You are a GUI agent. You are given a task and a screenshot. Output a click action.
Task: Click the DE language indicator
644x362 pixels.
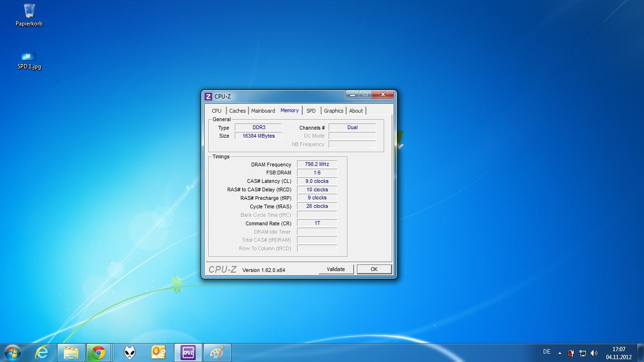pyautogui.click(x=546, y=352)
